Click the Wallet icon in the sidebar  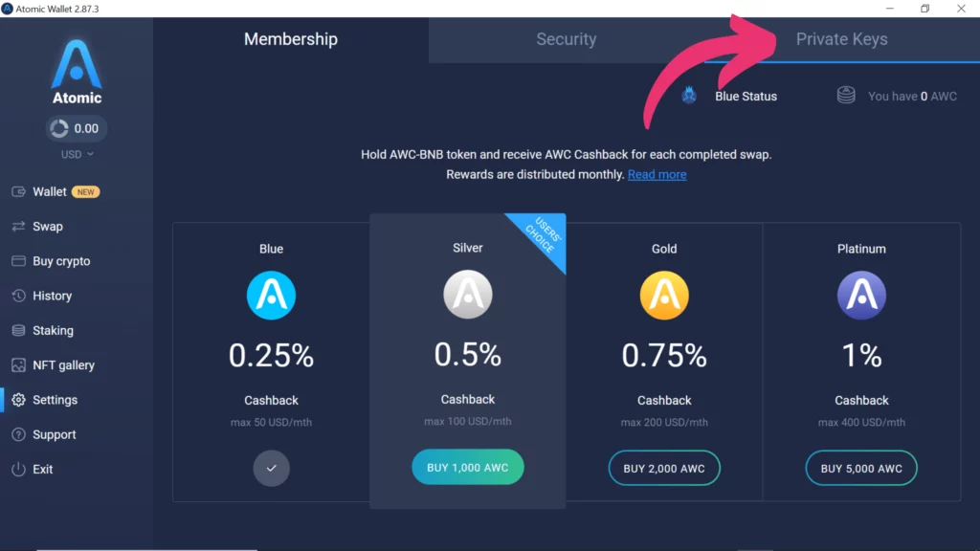(x=18, y=191)
